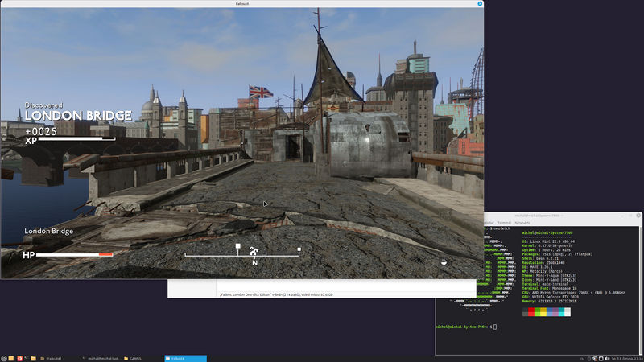Click the second panel icon beside the menu
Image resolution: width=644 pixels, height=362 pixels.
point(11,358)
